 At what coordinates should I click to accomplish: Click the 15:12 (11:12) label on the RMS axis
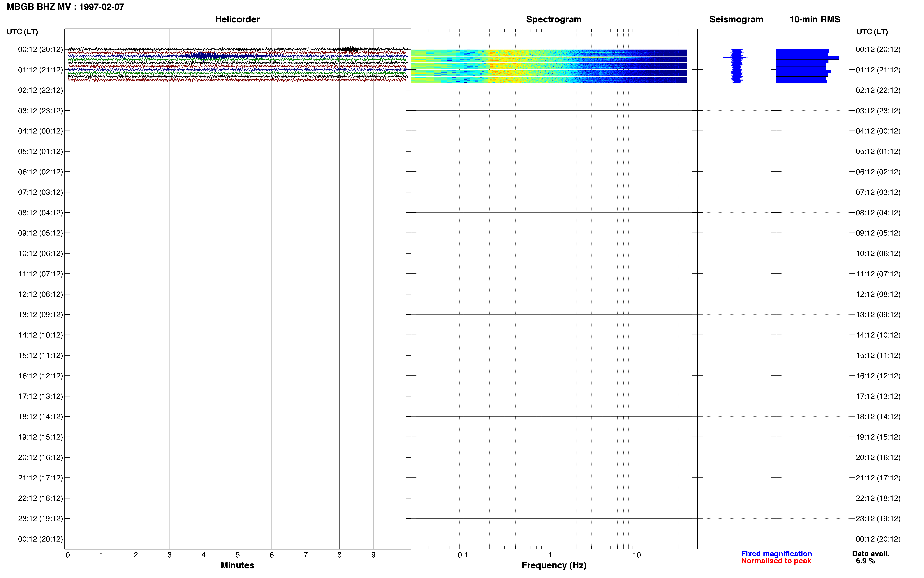pyautogui.click(x=878, y=356)
